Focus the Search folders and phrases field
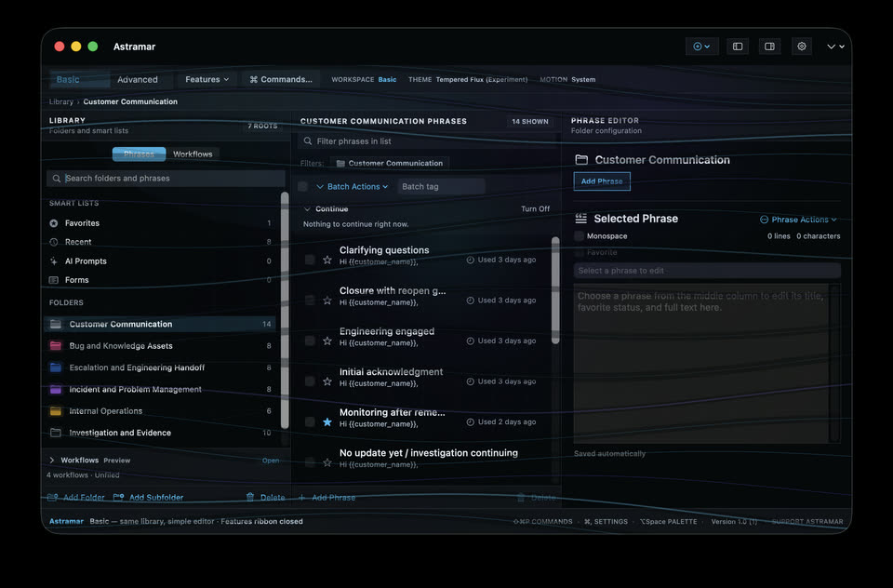Image resolution: width=893 pixels, height=588 pixels. pyautogui.click(x=166, y=179)
